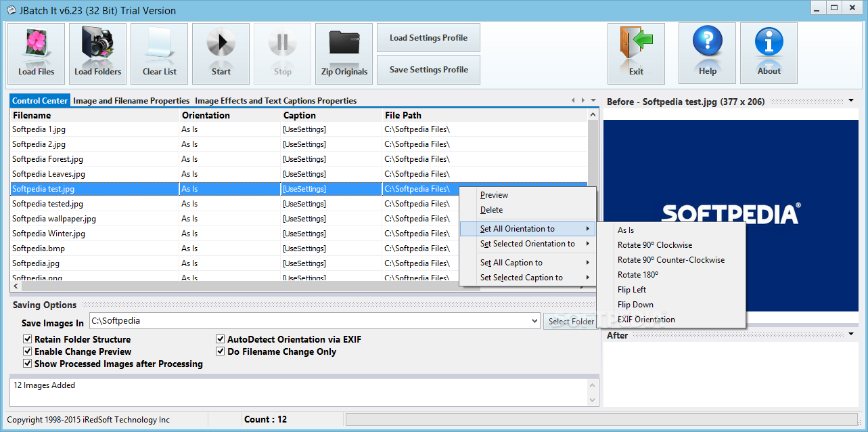Image resolution: width=868 pixels, height=432 pixels.
Task: Click the Filename column header
Action: point(95,115)
